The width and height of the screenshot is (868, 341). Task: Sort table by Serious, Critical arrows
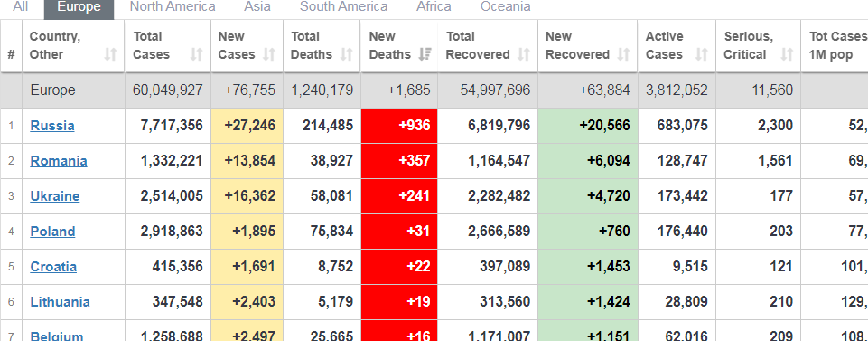click(787, 54)
